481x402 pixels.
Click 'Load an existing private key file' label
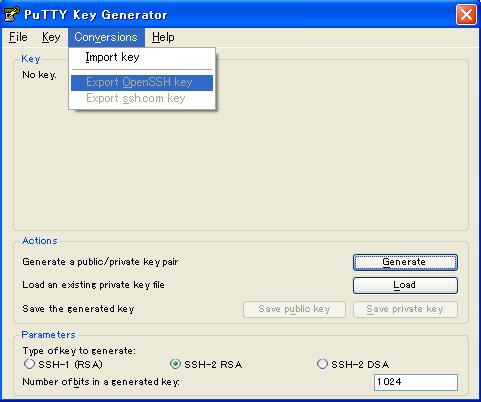click(x=93, y=285)
